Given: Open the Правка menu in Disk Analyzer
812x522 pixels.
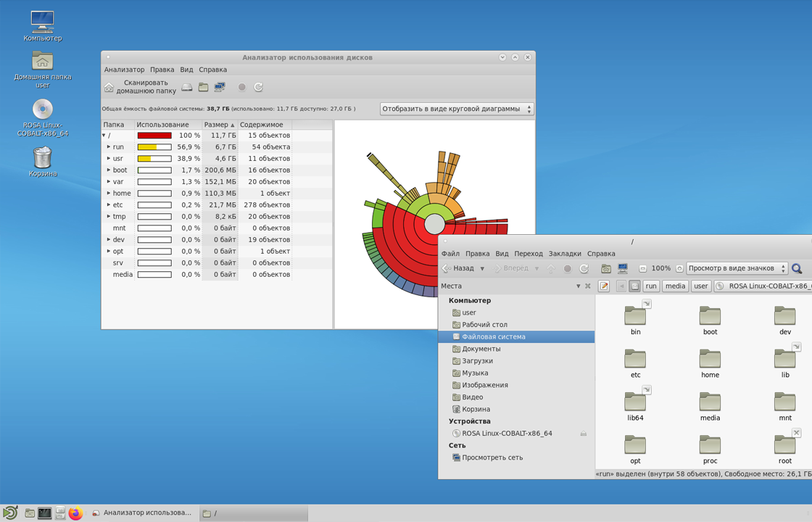Looking at the screenshot, I should click(162, 70).
